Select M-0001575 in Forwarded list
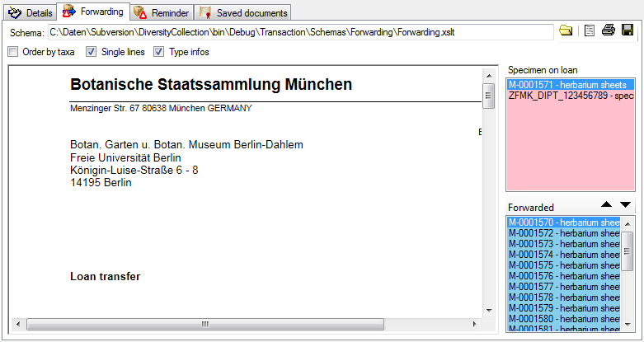 564,265
